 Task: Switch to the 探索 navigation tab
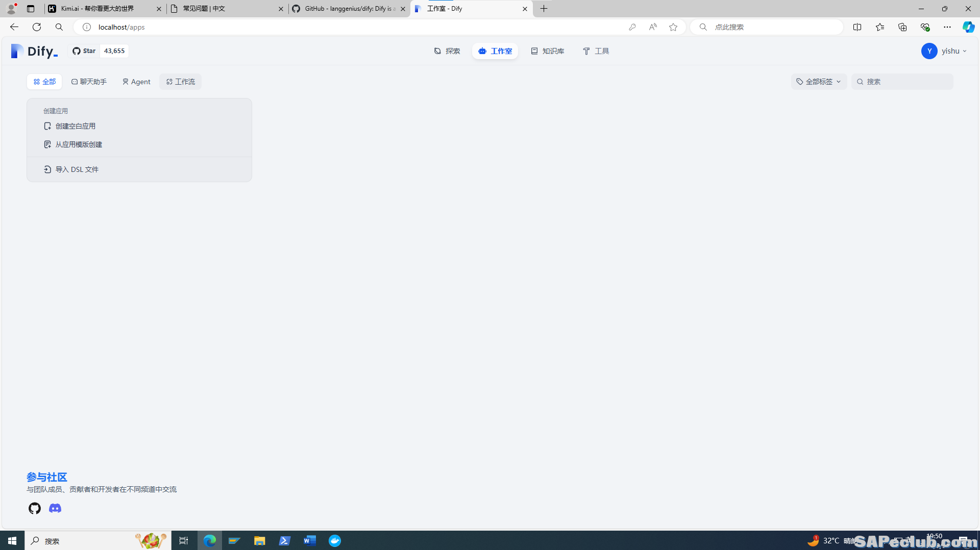click(447, 51)
